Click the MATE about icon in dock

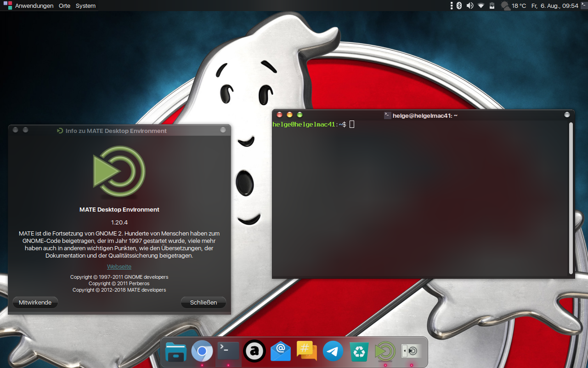pos(385,351)
